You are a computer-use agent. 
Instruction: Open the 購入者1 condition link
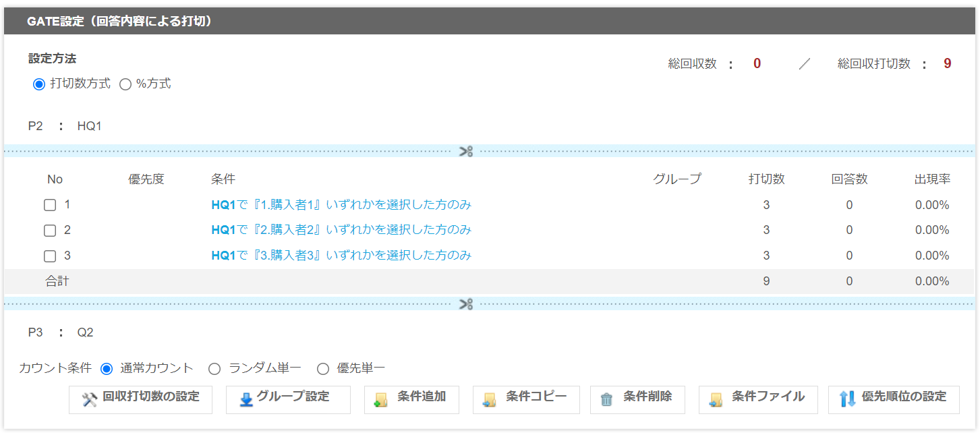pos(341,205)
